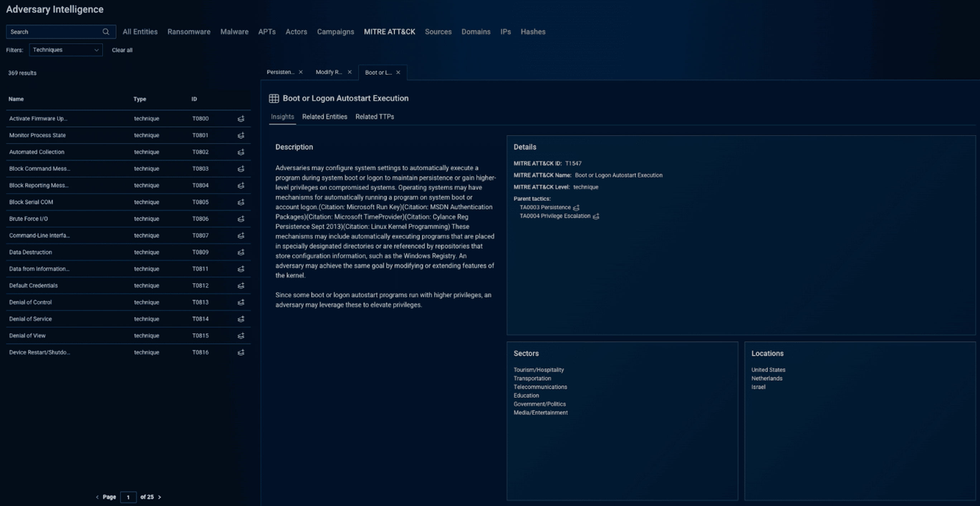Viewport: 980px width, 506px height.
Task: Go to previous page using the left chevron
Action: [x=97, y=497]
